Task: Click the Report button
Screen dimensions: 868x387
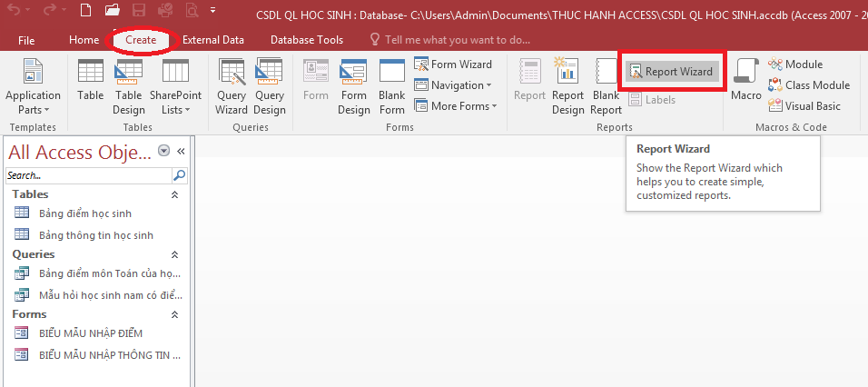Action: pyautogui.click(x=529, y=81)
